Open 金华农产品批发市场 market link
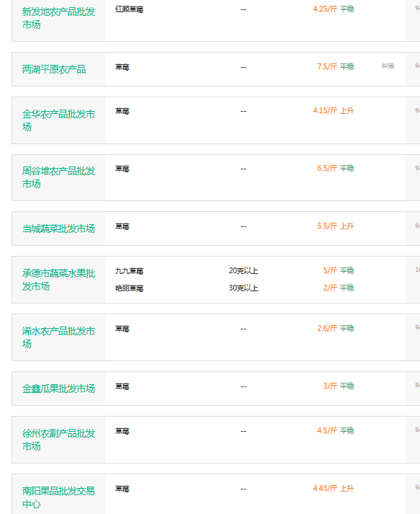Screen dimensions: 420x514 [x=58, y=120]
